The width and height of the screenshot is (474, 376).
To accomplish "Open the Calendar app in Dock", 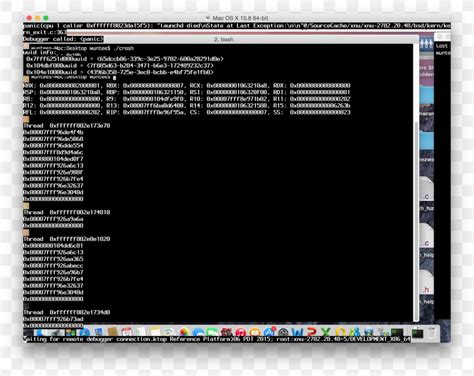I will click(127, 332).
